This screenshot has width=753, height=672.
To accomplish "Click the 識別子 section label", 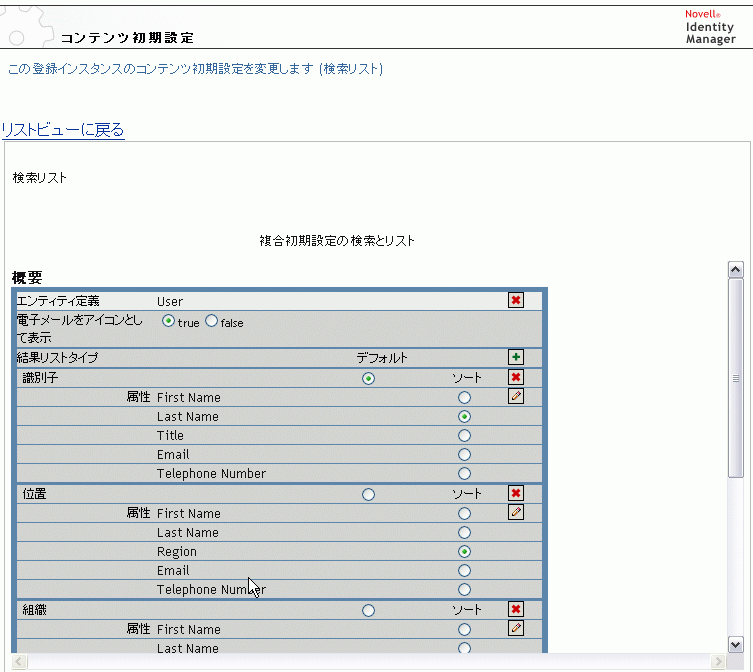I will click(x=40, y=378).
